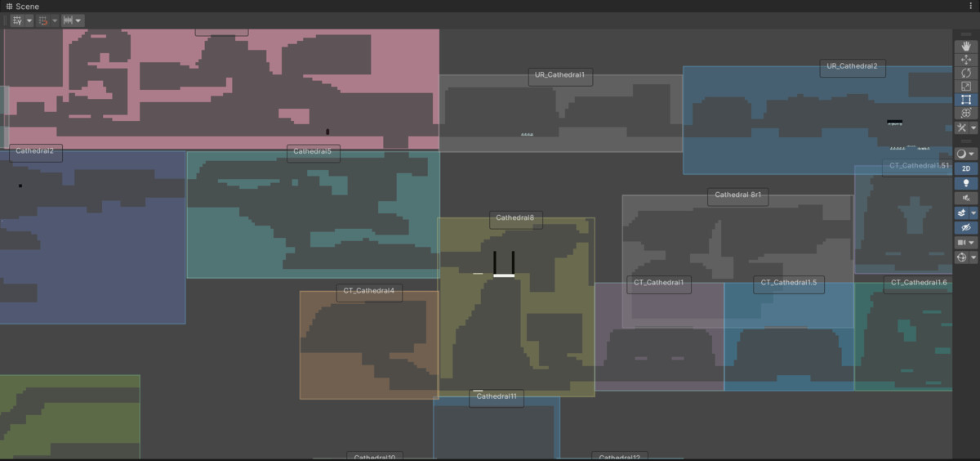Open the snap increment settings icon
The height and width of the screenshot is (461, 980).
pyautogui.click(x=68, y=20)
